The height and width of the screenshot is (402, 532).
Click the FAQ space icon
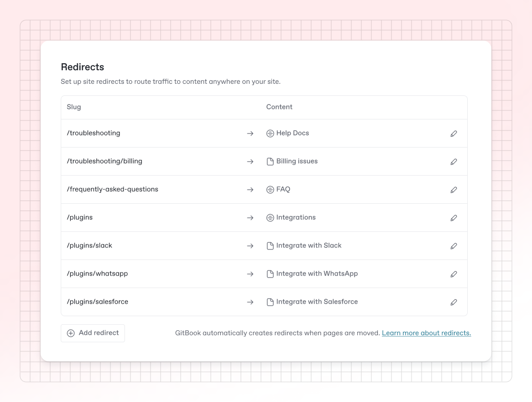click(270, 190)
